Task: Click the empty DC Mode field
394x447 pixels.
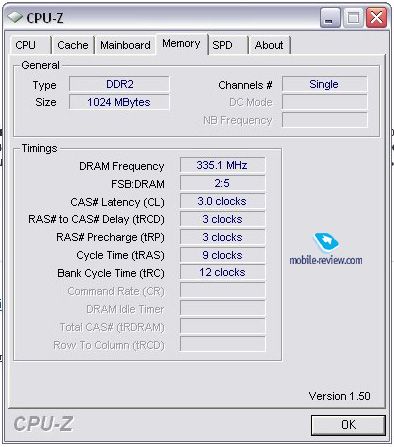Action: [325, 102]
